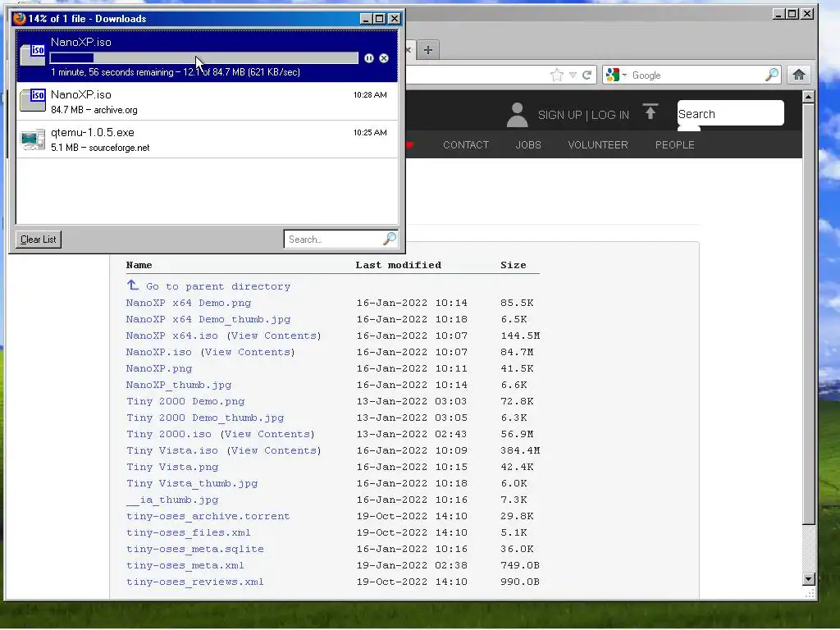Click the Last modified column header
Image resolution: width=840 pixels, height=630 pixels.
(x=398, y=265)
